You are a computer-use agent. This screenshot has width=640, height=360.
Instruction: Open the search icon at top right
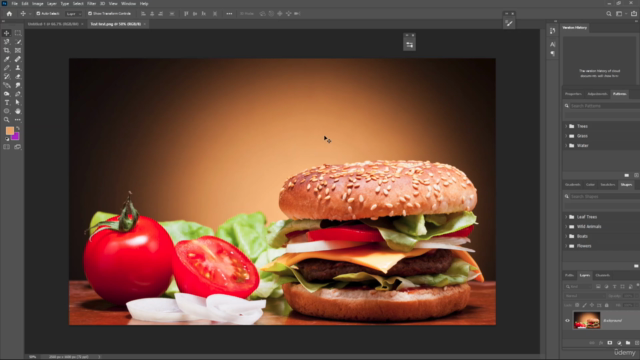click(x=609, y=13)
